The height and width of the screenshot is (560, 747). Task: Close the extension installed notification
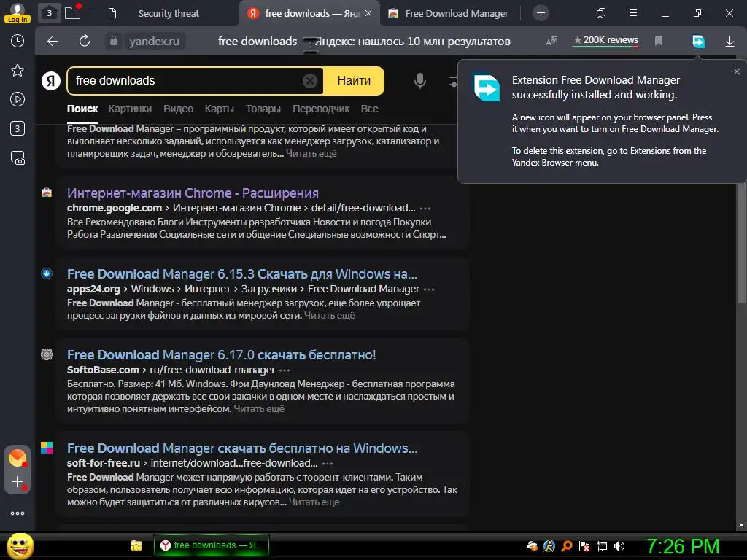tap(737, 71)
